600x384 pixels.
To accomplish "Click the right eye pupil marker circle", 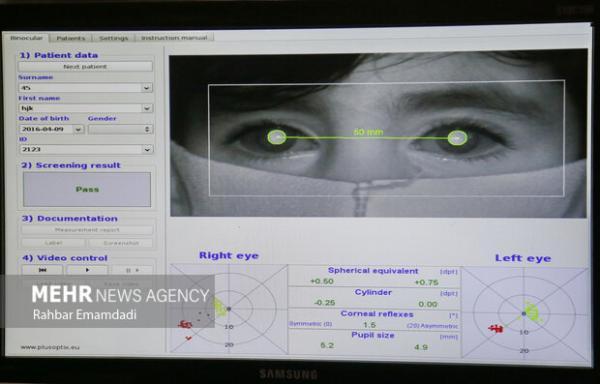I will (277, 137).
